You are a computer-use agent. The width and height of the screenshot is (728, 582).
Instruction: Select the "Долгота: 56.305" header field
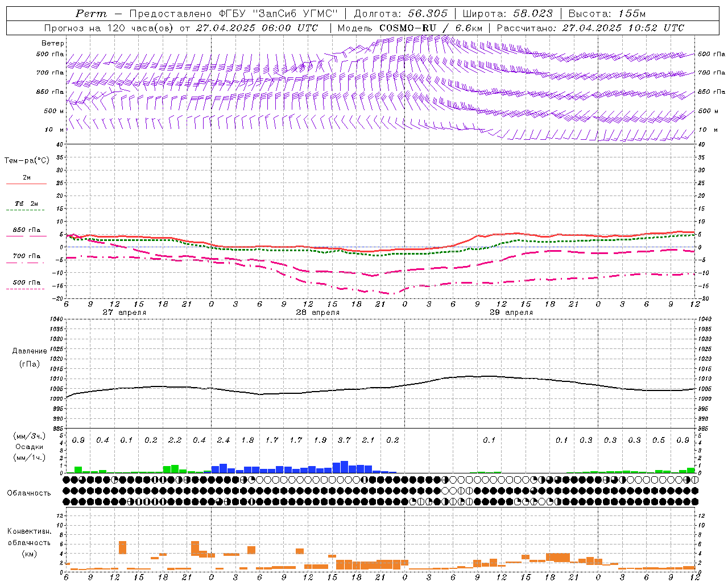point(400,14)
